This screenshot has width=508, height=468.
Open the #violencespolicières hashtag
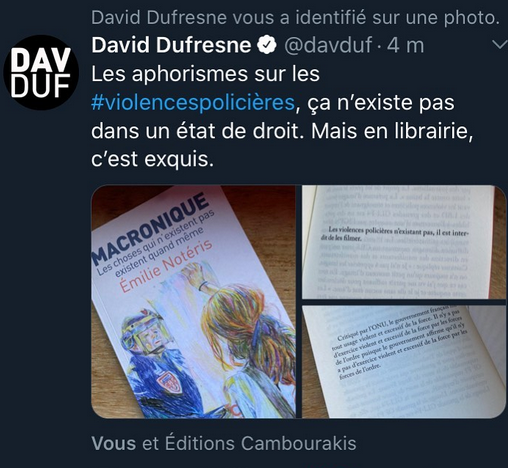(193, 103)
